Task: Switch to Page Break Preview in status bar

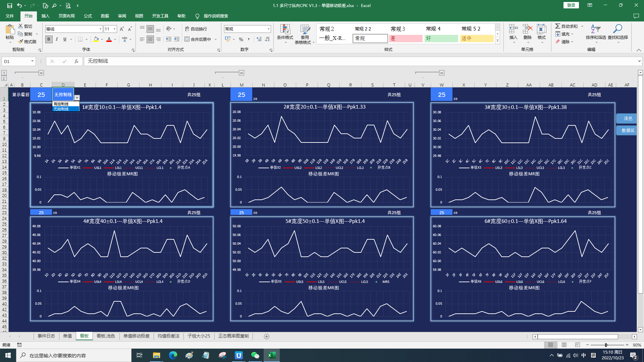Action: tap(577, 345)
